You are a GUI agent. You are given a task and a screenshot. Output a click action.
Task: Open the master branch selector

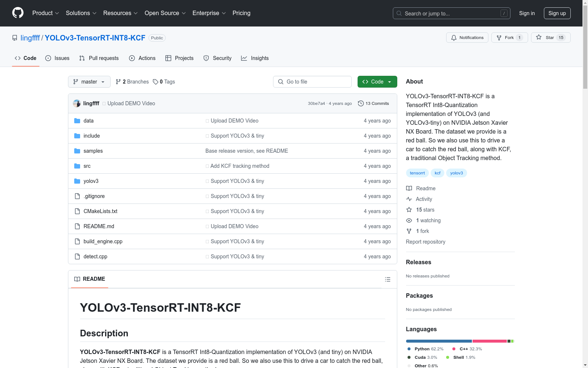(x=89, y=82)
